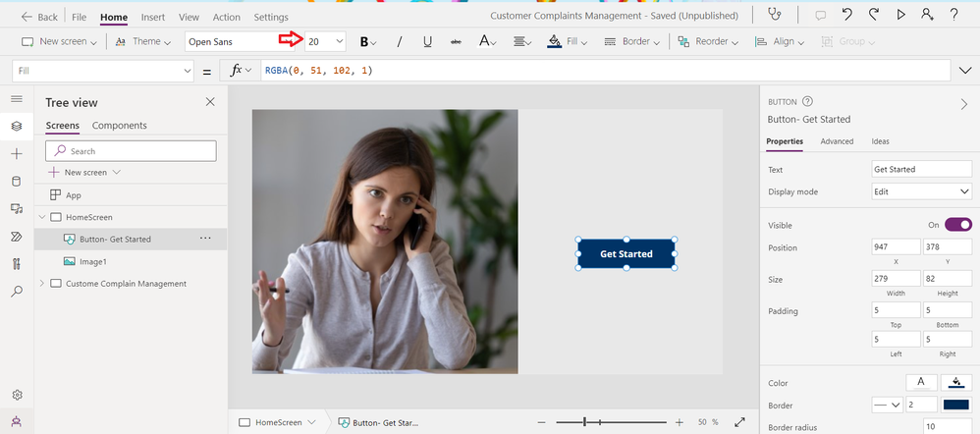Open Help question mark icon

[x=953, y=15]
